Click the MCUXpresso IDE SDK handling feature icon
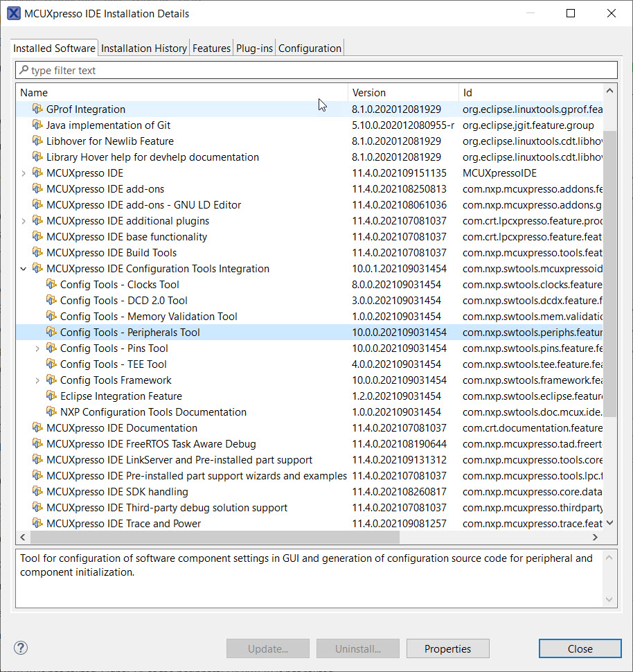The width and height of the screenshot is (633, 672). [38, 491]
